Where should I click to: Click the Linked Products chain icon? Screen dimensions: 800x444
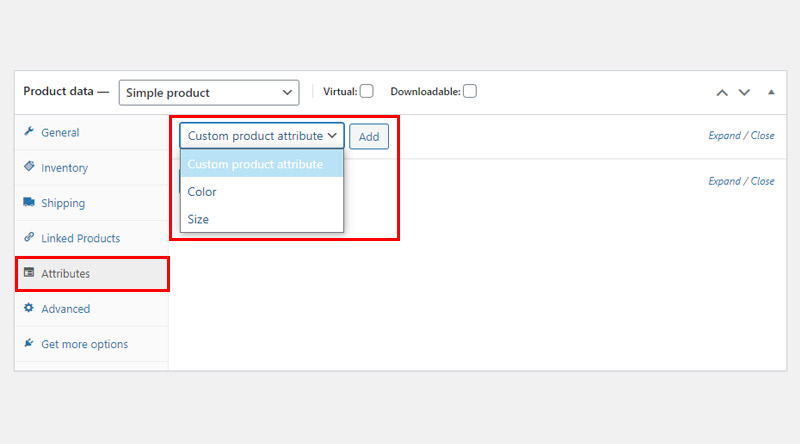[29, 237]
